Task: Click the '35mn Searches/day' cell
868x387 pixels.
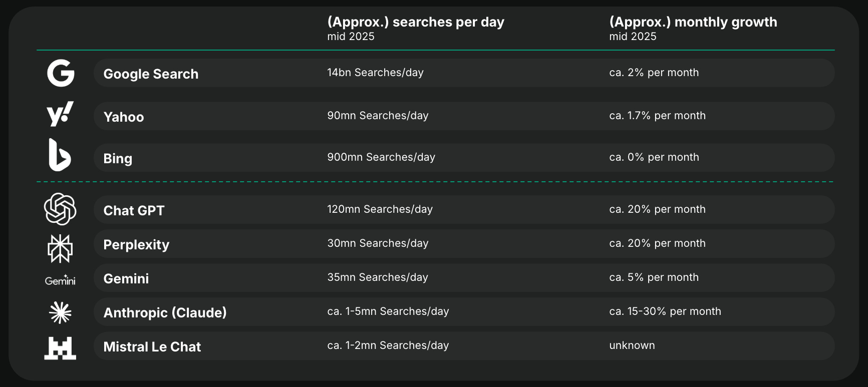Action: click(x=378, y=277)
